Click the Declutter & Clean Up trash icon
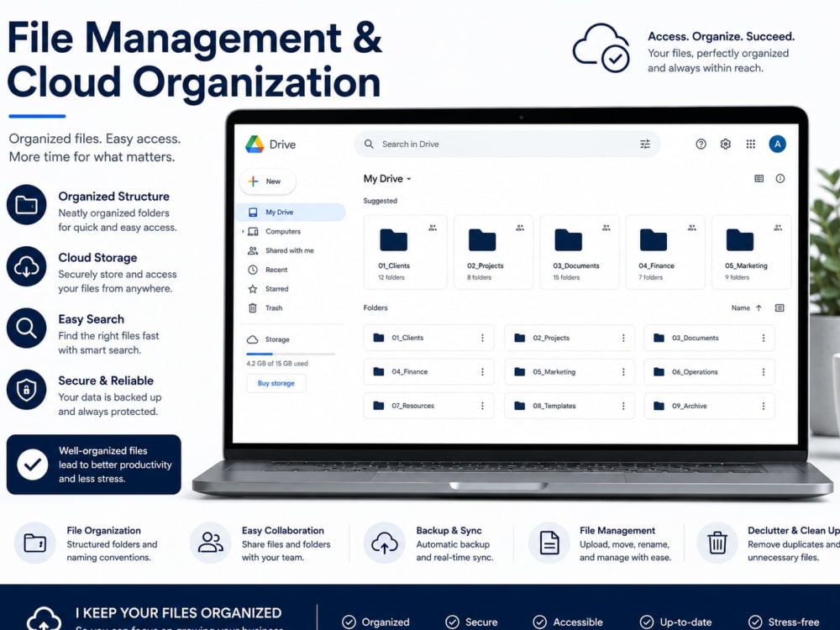This screenshot has width=840, height=630. click(x=717, y=543)
